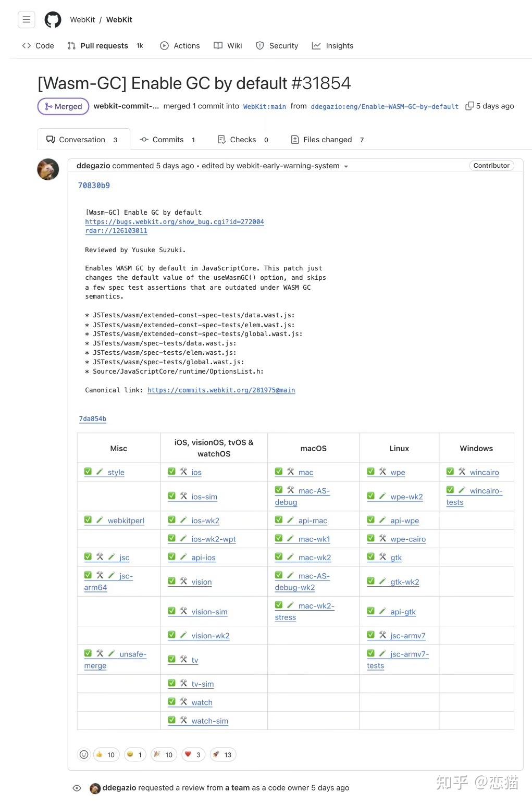Open the add reaction smiley picker
The height and width of the screenshot is (804, 532).
[84, 754]
